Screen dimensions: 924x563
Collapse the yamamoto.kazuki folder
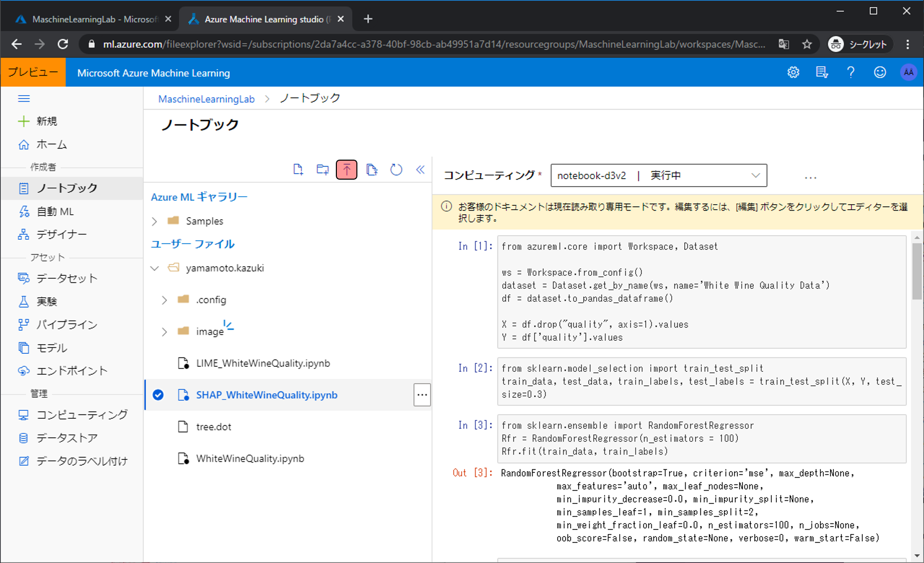point(155,268)
